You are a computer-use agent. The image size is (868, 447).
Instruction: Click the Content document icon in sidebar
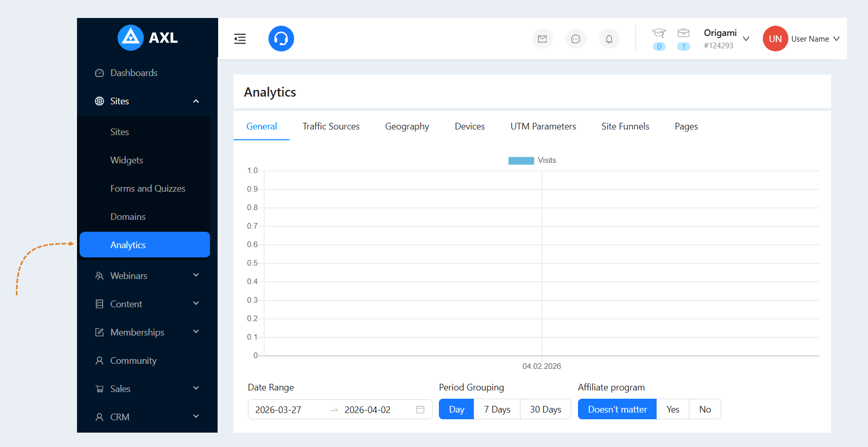100,304
